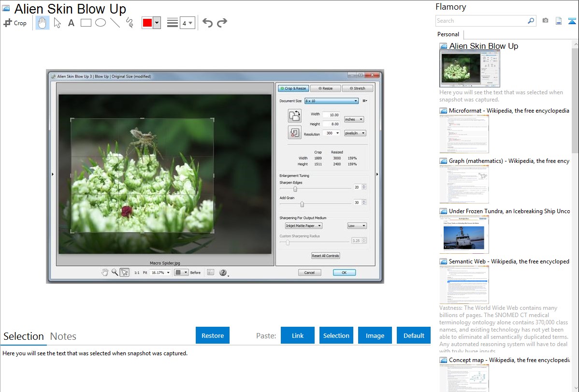Click Cancel in Blow Up dialog

pos(309,273)
